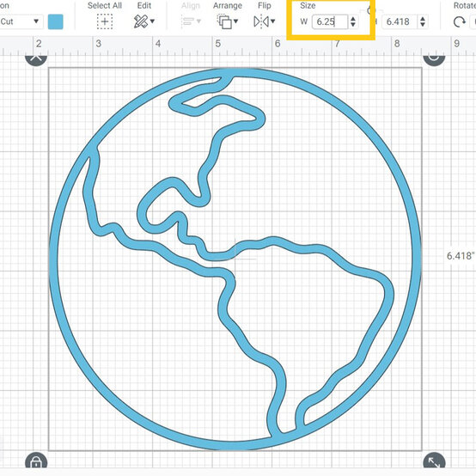
Task: Decrease height with the down stepper arrow
Action: 423,25
